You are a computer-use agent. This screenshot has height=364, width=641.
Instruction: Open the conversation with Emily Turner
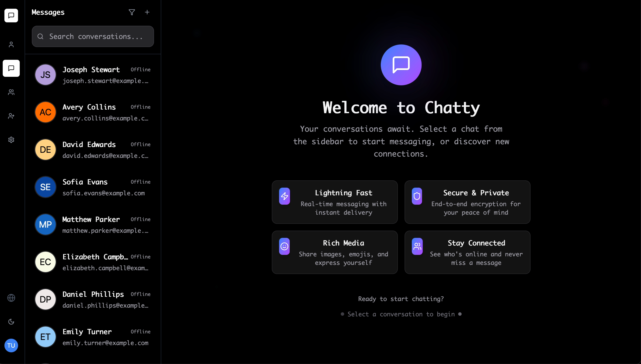93,337
